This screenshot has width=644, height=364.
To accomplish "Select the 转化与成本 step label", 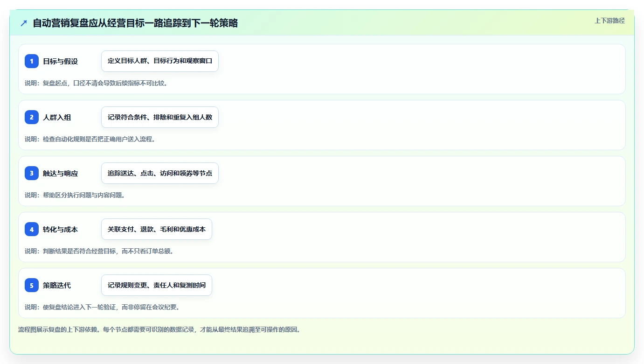I will click(60, 229).
